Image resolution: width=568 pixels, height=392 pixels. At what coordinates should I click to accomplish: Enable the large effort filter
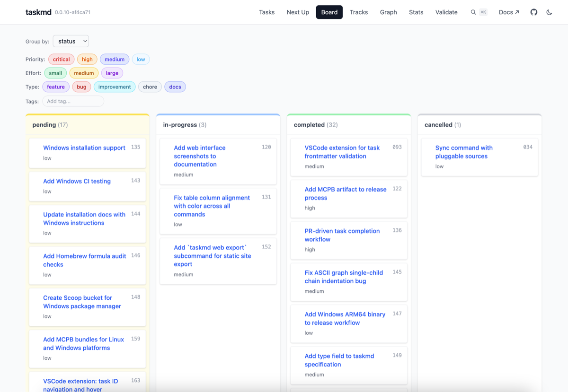(x=112, y=73)
